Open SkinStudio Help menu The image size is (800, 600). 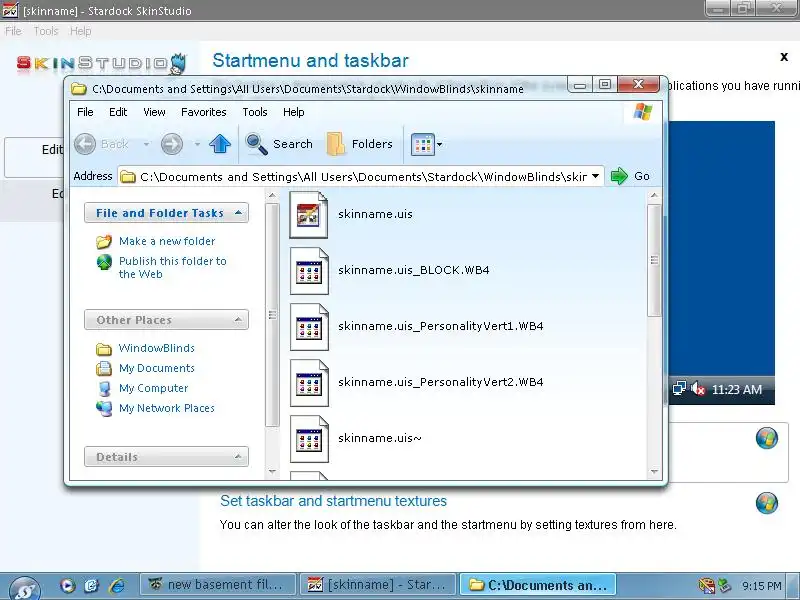click(x=81, y=31)
